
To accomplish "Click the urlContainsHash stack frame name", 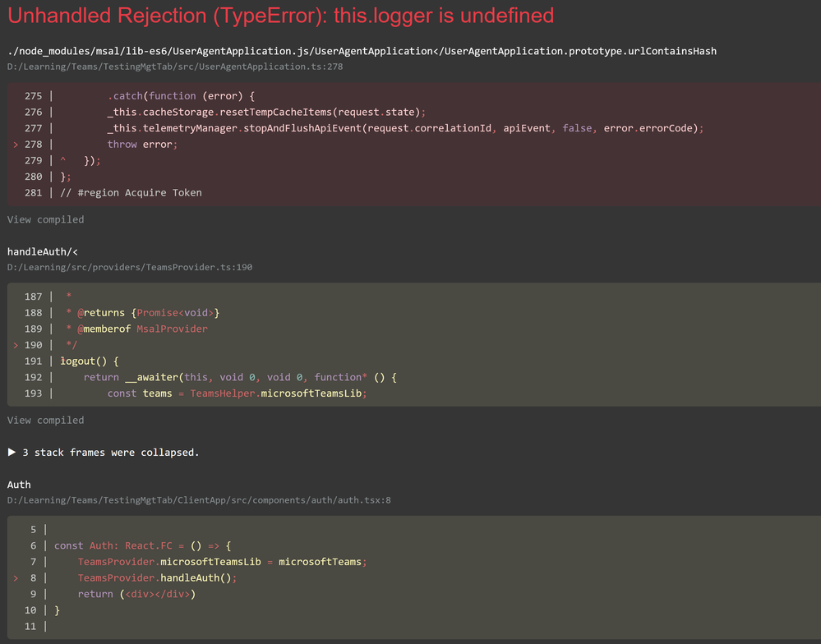I will coord(362,51).
